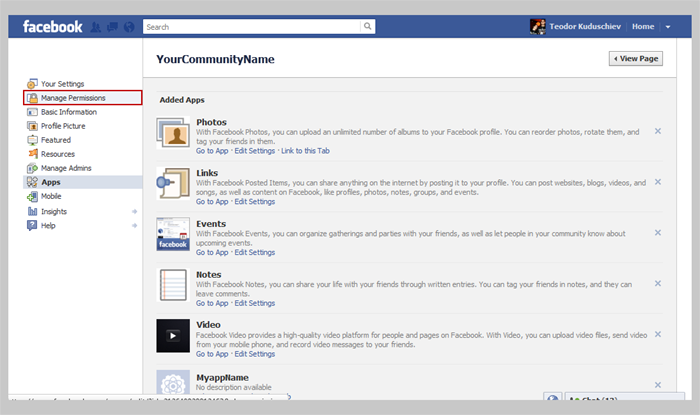Remove the Events app with X

point(658,233)
